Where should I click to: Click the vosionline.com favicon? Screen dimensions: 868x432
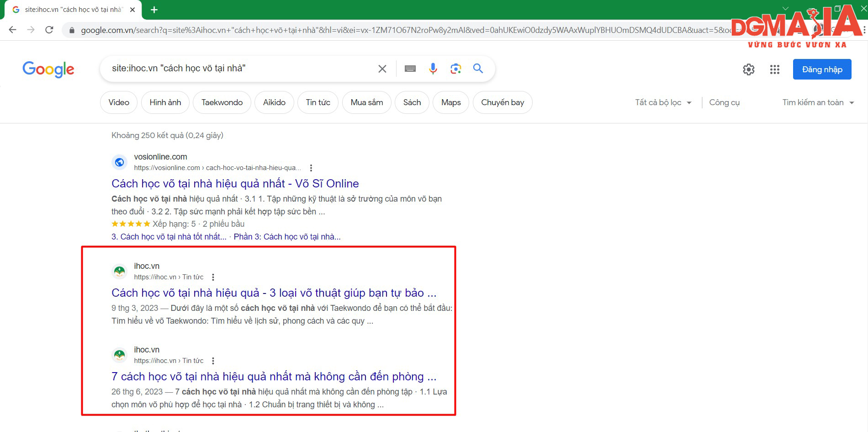(119, 162)
